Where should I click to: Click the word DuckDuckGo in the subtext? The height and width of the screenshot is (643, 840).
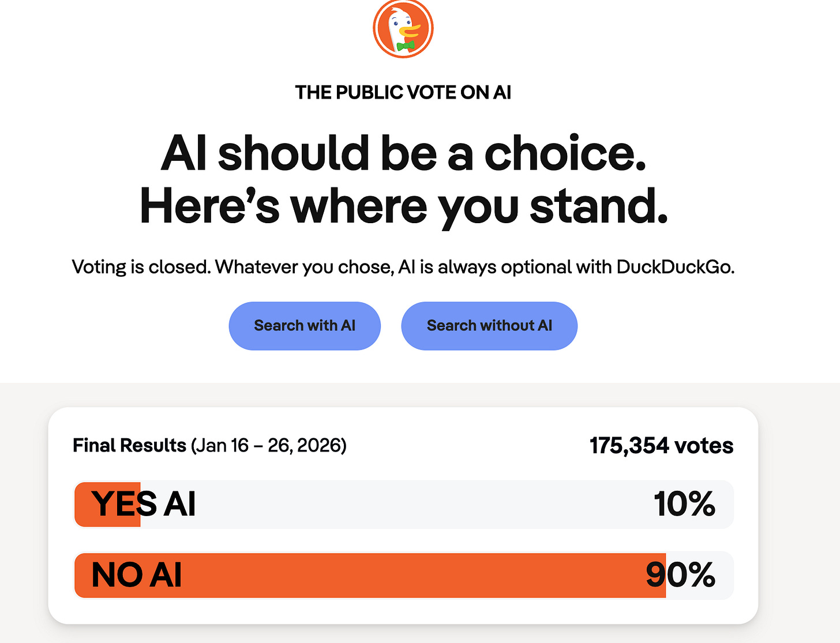(675, 267)
